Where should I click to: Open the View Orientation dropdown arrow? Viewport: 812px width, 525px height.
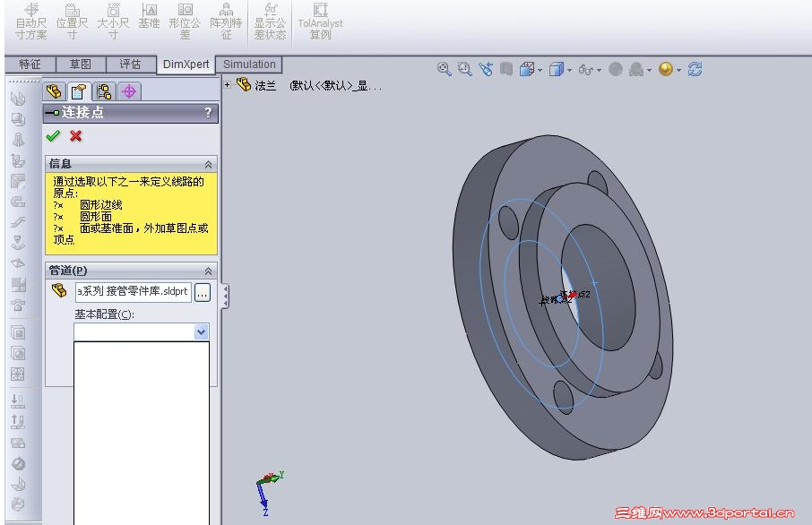pos(540,70)
